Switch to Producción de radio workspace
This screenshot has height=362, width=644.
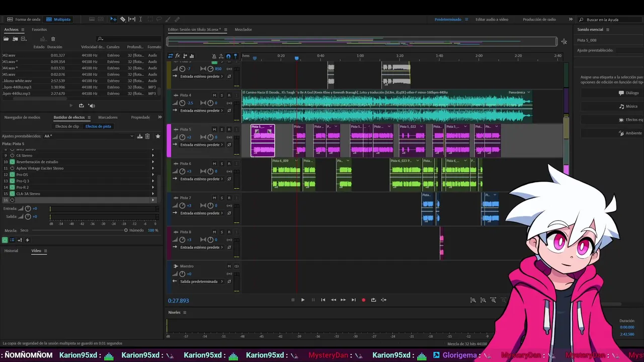coord(539,19)
